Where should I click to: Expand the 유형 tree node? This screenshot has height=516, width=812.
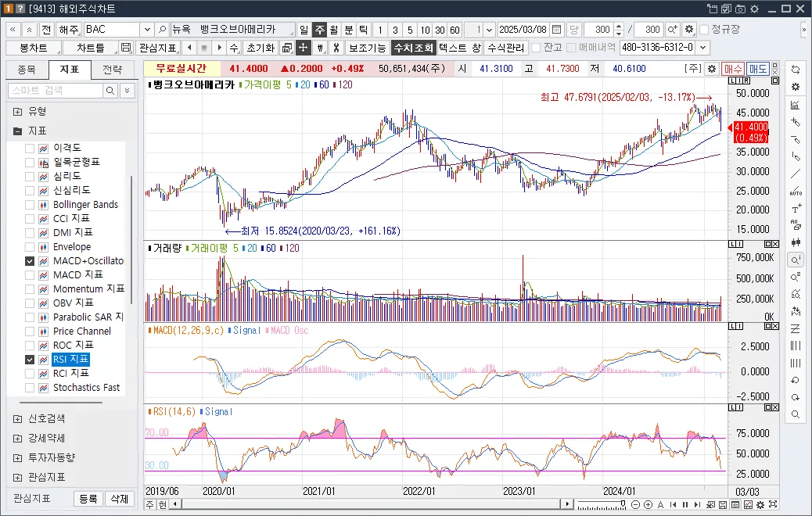18,111
